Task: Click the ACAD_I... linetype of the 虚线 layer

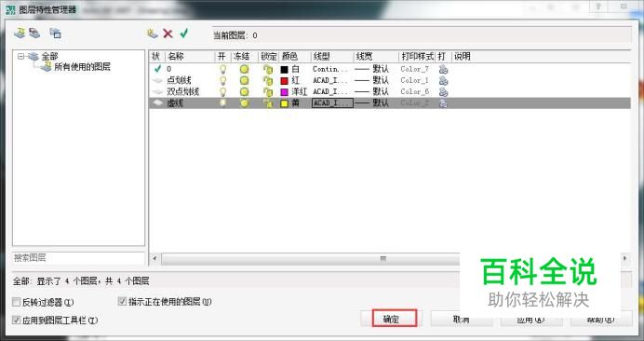Action: pyautogui.click(x=332, y=102)
